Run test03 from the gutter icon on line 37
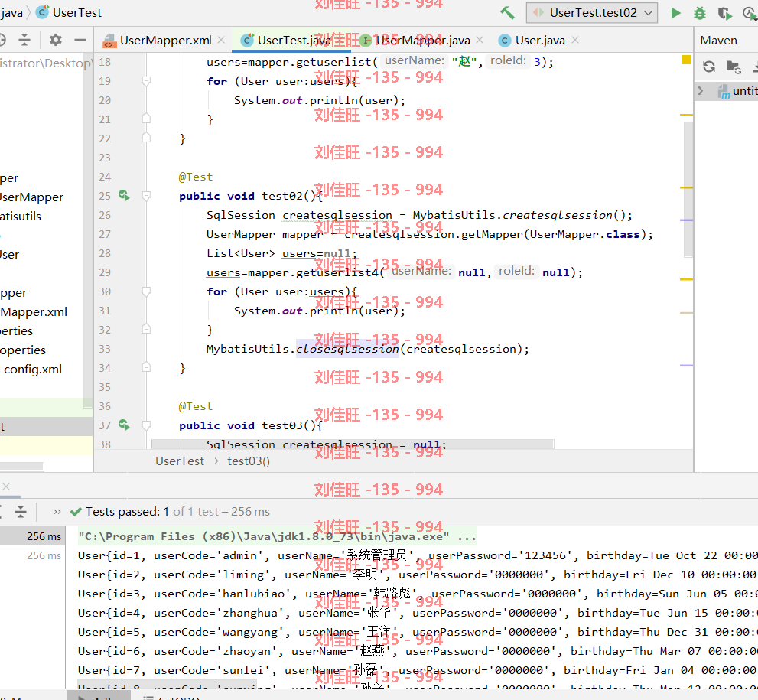Image resolution: width=758 pixels, height=700 pixels. point(124,425)
